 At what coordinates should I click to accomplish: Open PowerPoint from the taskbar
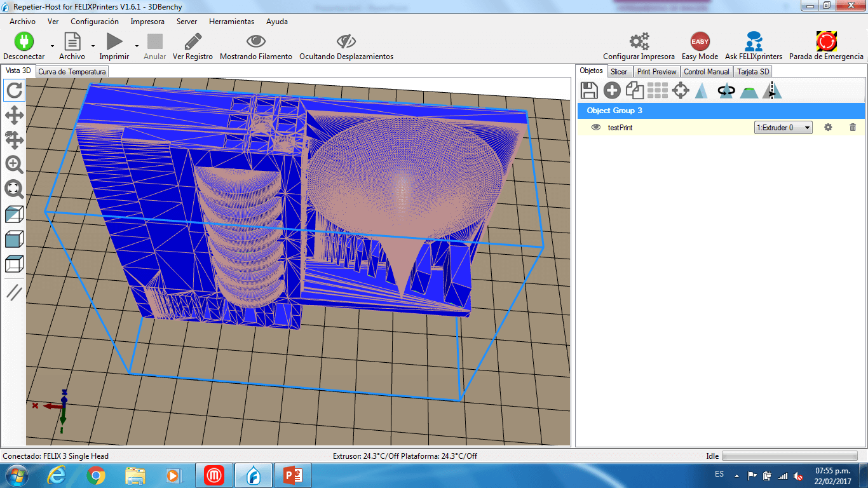[x=292, y=475]
